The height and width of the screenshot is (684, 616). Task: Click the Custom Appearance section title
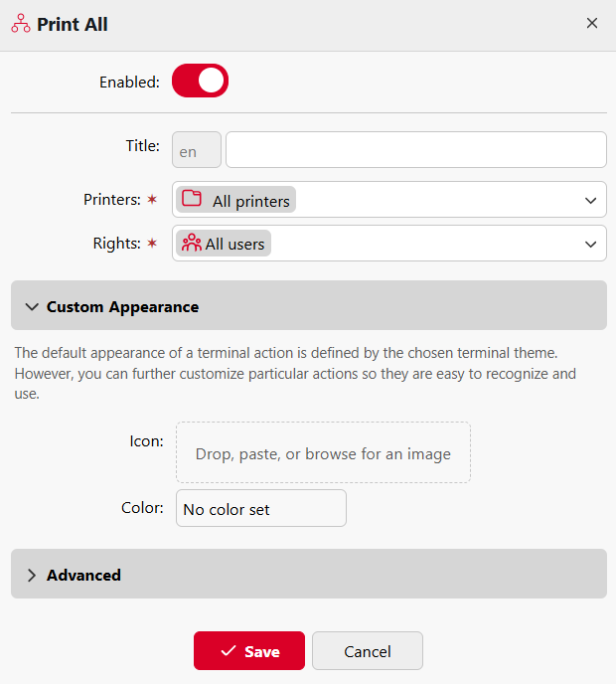tap(122, 307)
